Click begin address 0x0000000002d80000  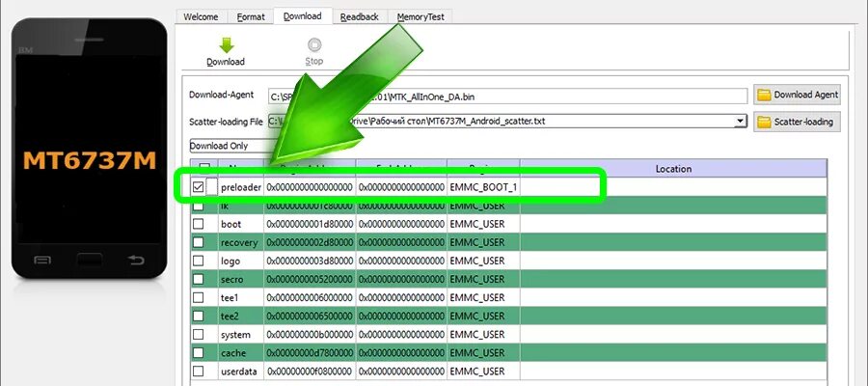click(310, 242)
